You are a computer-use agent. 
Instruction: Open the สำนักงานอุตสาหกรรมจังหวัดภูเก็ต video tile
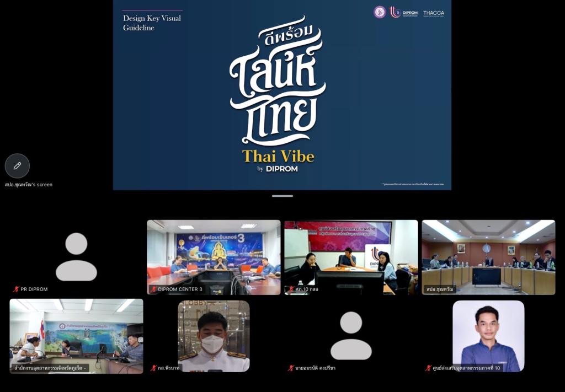tap(76, 336)
